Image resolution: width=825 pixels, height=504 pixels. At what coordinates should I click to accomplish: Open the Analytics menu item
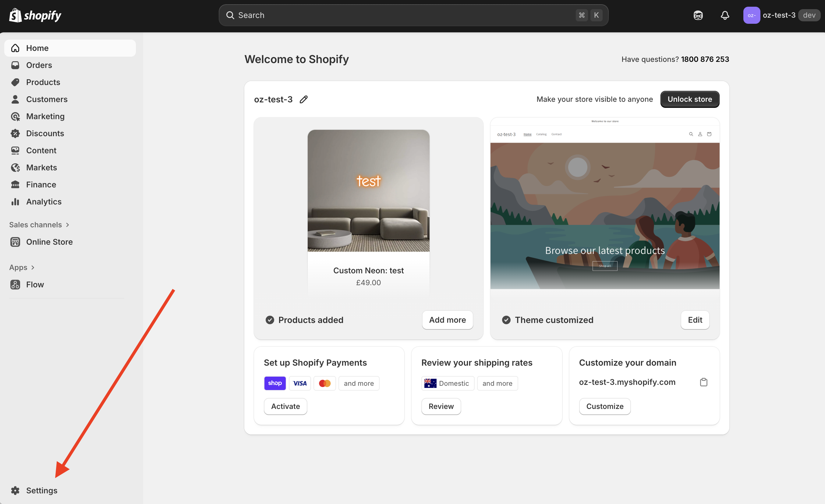coord(44,202)
